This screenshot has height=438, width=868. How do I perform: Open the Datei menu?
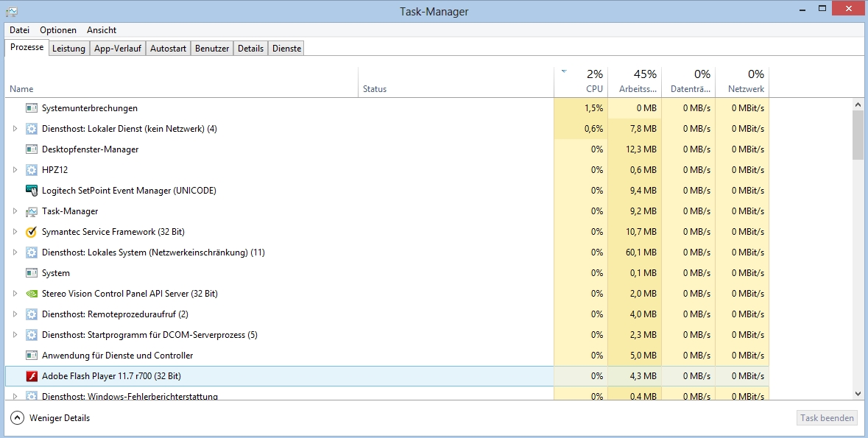(19, 30)
